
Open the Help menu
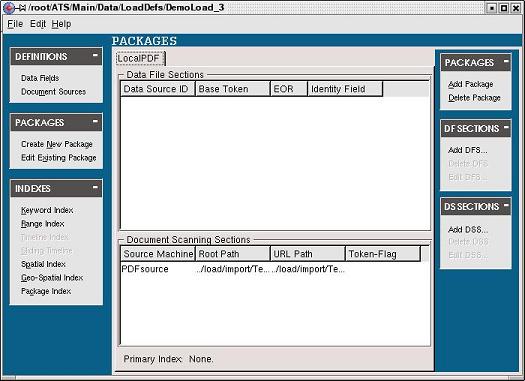point(61,24)
